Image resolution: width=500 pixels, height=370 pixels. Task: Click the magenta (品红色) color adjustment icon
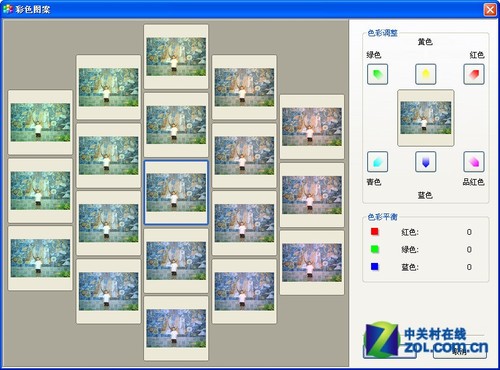pos(474,162)
